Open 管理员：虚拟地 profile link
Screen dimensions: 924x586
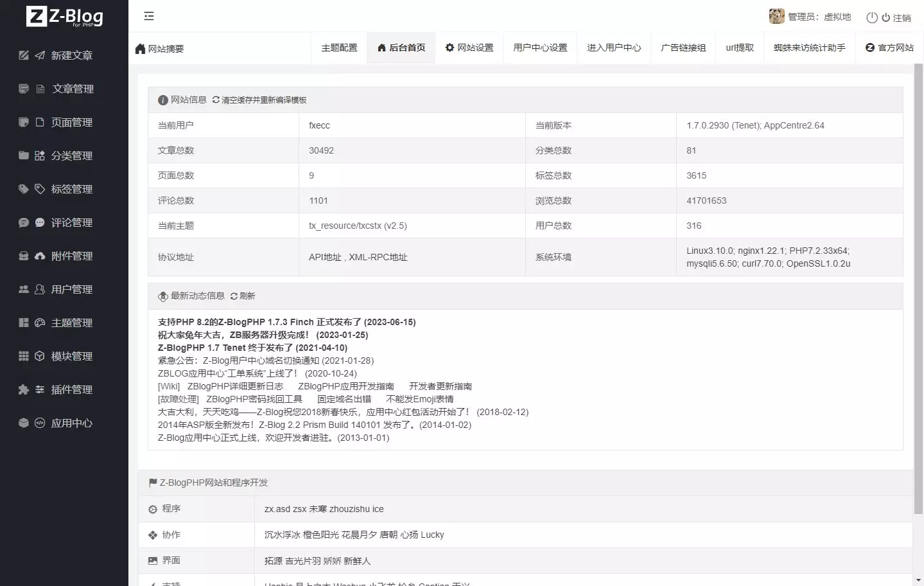(x=819, y=17)
